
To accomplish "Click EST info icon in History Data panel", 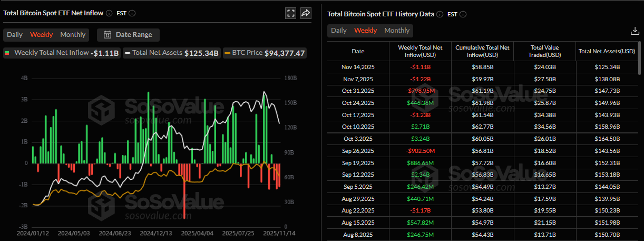I will click(463, 14).
